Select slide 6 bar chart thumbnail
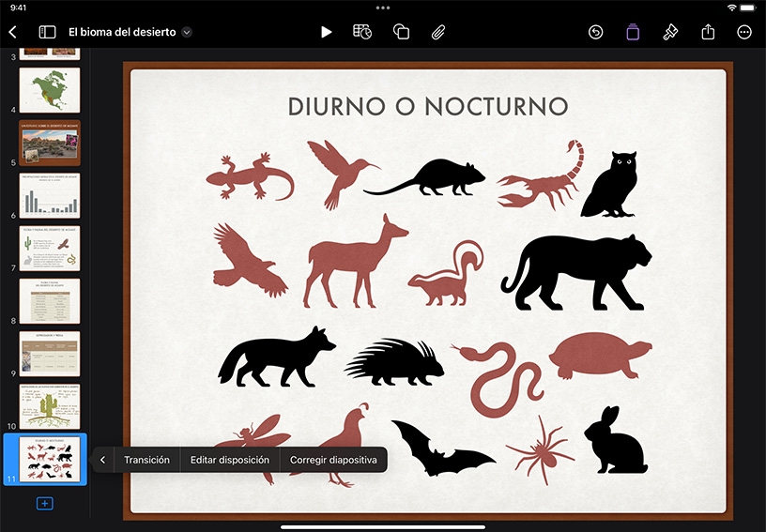 50,196
